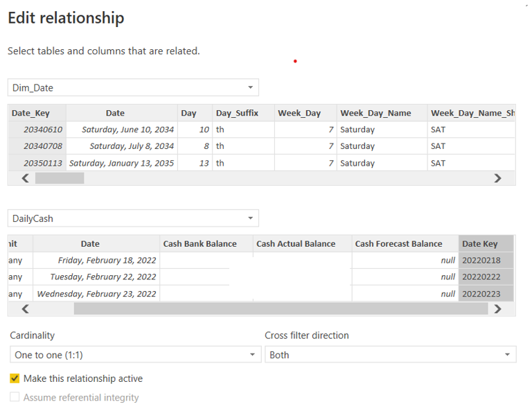Select the Date_Key column header in Dim_Date

37,113
